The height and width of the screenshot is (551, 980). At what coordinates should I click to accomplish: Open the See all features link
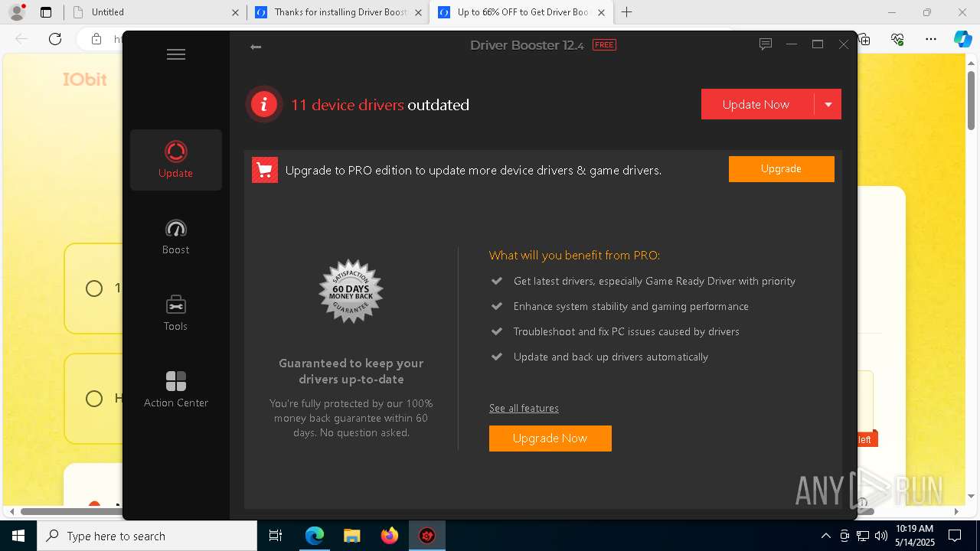[524, 408]
